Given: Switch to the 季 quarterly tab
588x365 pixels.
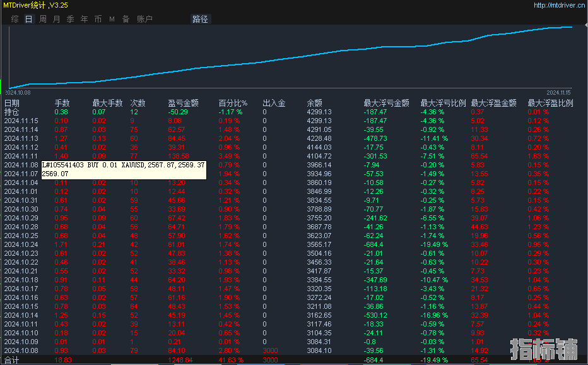Looking at the screenshot, I should coord(71,19).
